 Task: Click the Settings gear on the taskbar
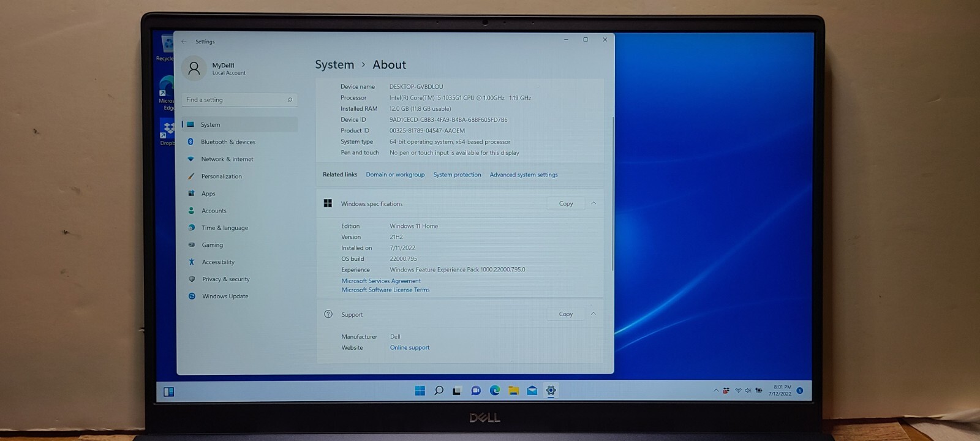pos(551,391)
